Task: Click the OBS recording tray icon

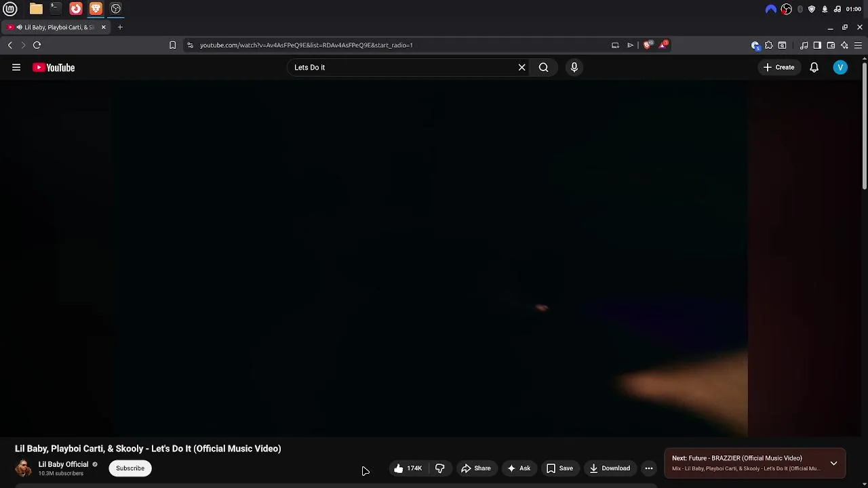Action: pyautogui.click(x=786, y=9)
